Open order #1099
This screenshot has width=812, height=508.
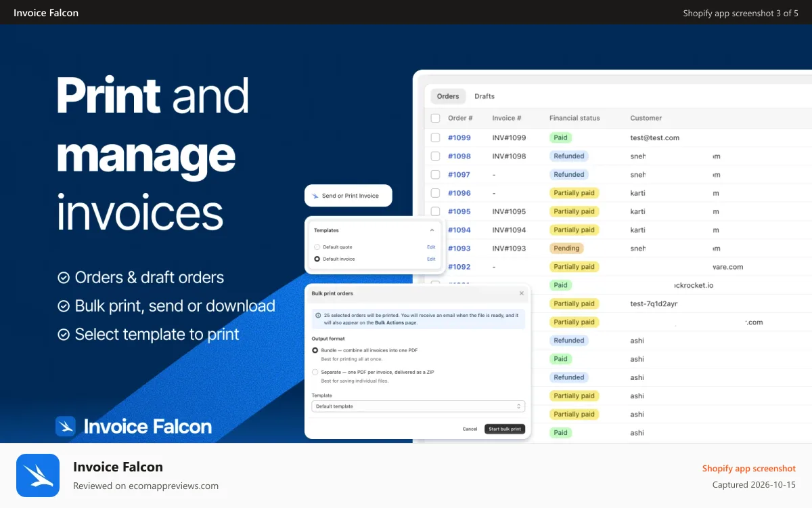click(x=459, y=137)
